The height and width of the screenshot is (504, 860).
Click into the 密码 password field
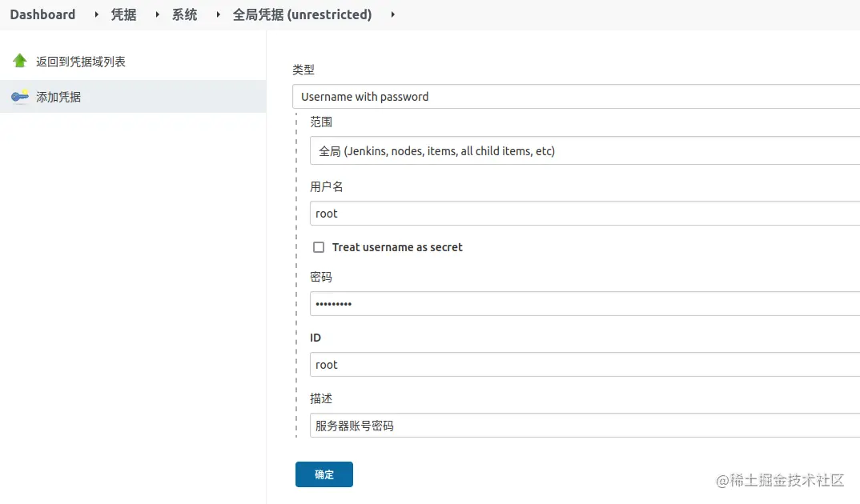coord(584,304)
